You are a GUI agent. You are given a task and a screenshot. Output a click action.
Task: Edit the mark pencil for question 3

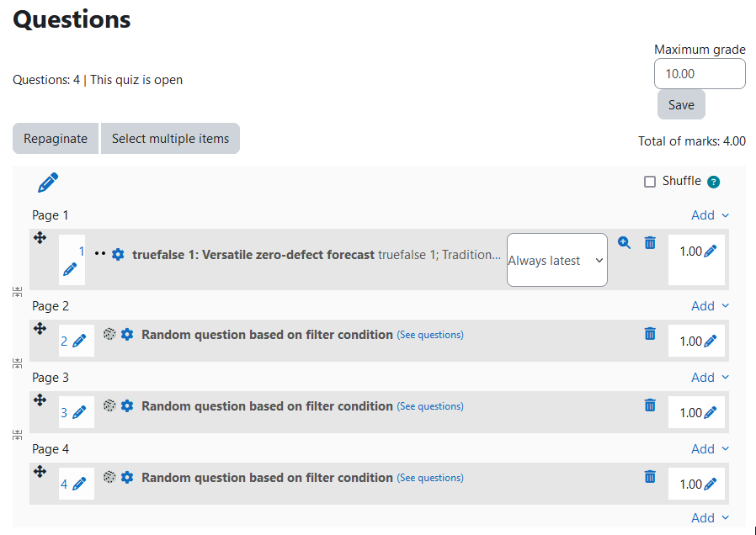coord(711,413)
